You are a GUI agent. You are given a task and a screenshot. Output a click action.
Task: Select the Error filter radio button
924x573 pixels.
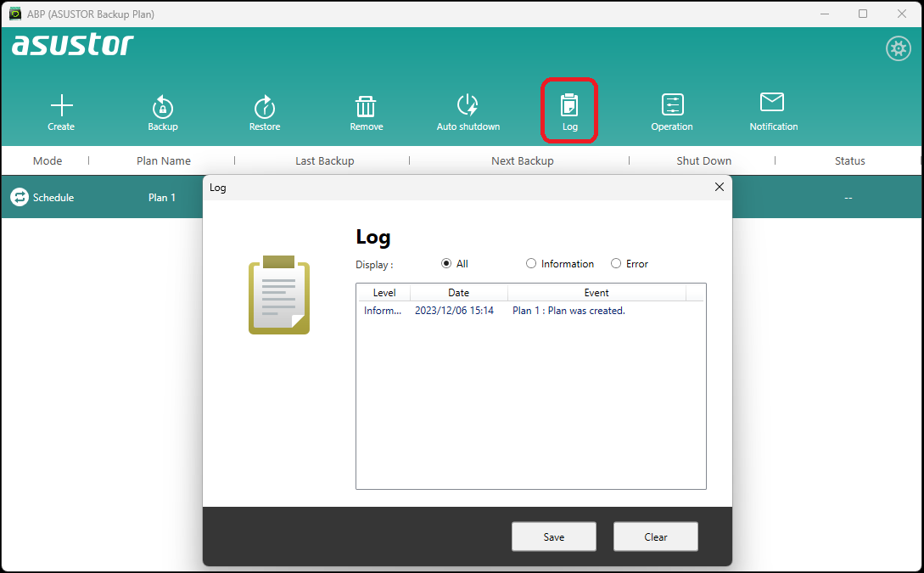(616, 264)
